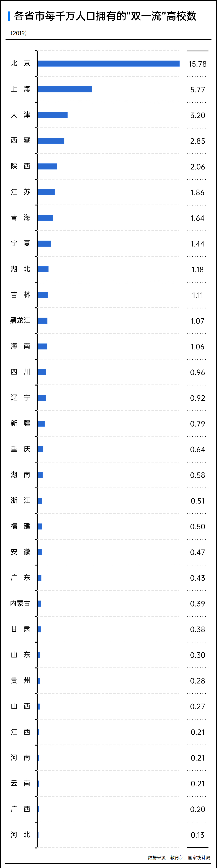
Task: Click the (2019) year label
Action: [19, 33]
